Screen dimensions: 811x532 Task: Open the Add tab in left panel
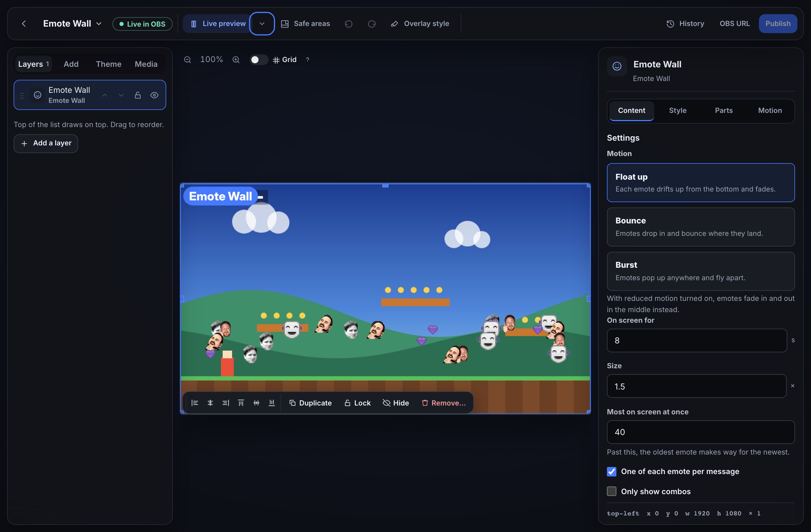[71, 64]
